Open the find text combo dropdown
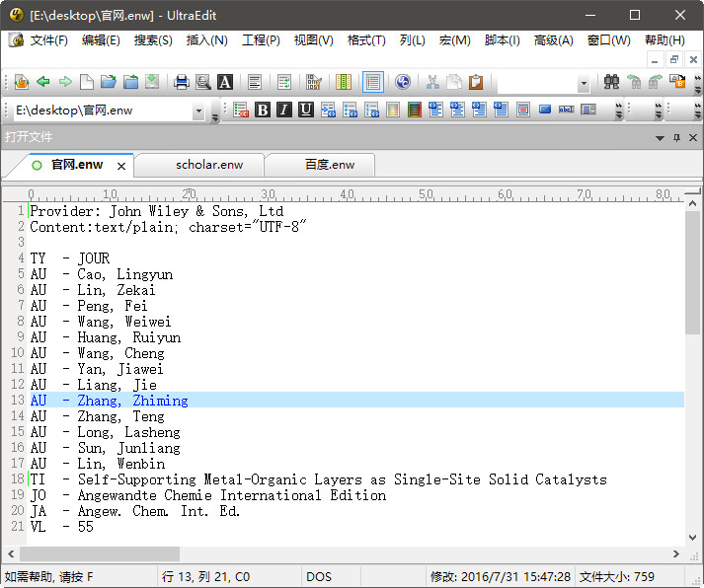Image resolution: width=704 pixels, height=588 pixels. coord(584,83)
